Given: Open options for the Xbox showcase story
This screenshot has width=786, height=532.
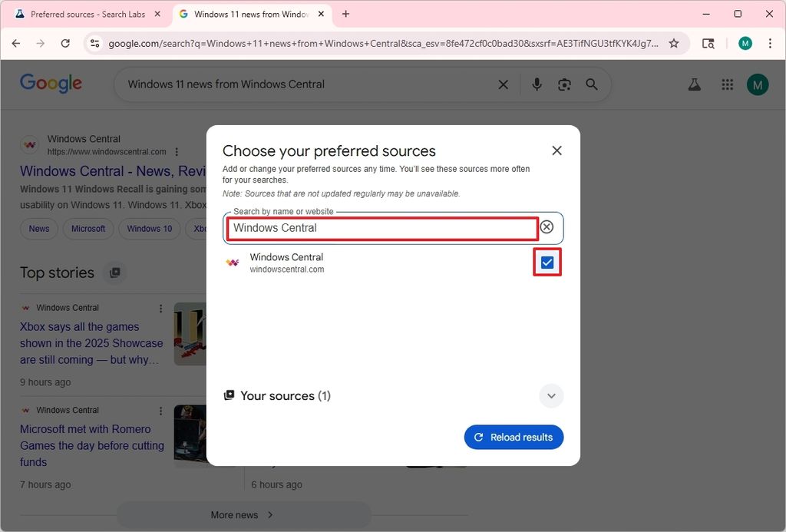Looking at the screenshot, I should click(160, 309).
